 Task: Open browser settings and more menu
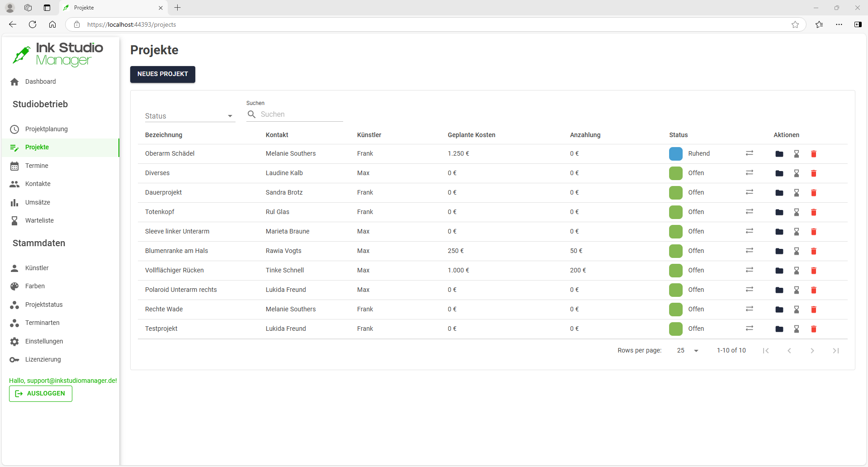(839, 24)
